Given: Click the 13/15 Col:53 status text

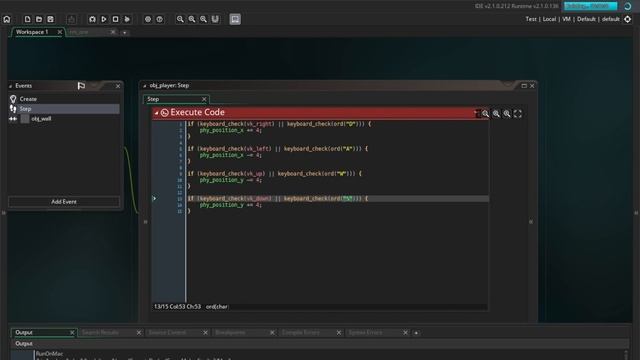Looking at the screenshot, I should (178, 307).
